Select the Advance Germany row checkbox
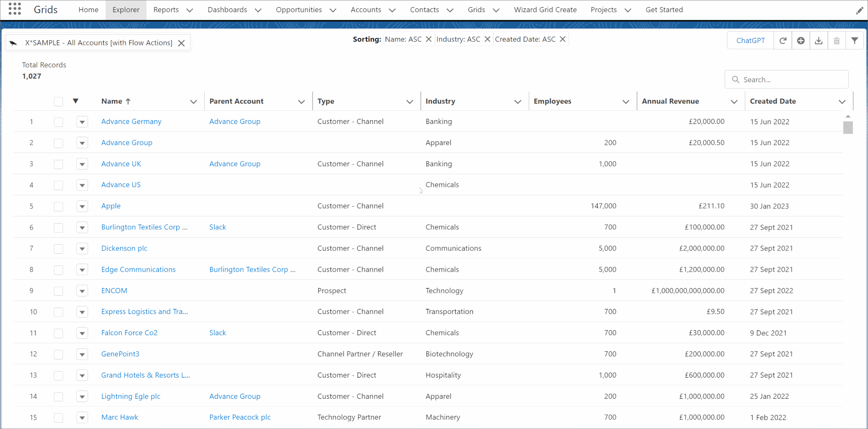Screen dimensions: 868x429 pyautogui.click(x=58, y=122)
